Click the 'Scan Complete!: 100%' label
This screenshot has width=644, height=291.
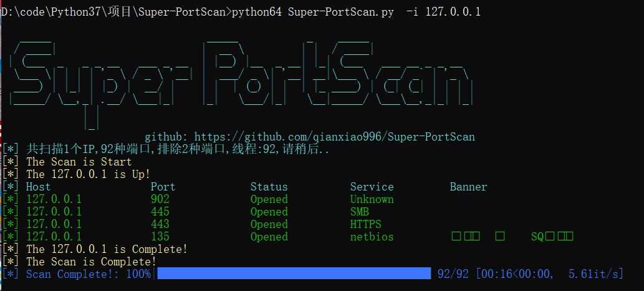[89, 274]
